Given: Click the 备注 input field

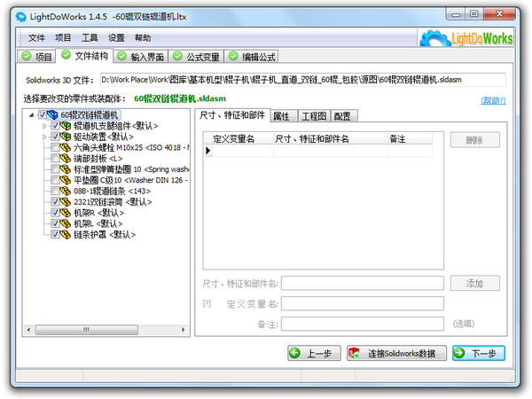Looking at the screenshot, I should click(x=363, y=324).
